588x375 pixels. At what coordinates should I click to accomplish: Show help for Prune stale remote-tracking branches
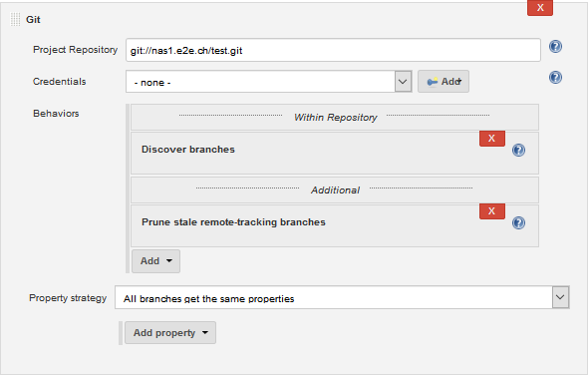click(x=518, y=223)
